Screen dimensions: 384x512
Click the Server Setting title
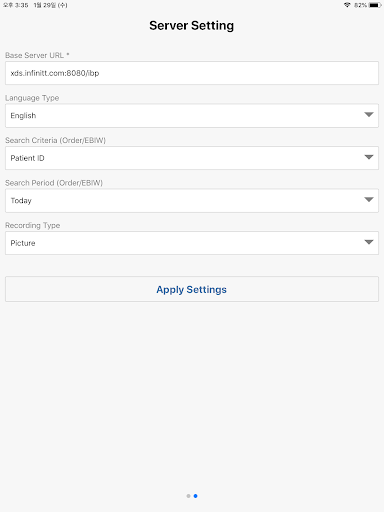click(x=192, y=26)
